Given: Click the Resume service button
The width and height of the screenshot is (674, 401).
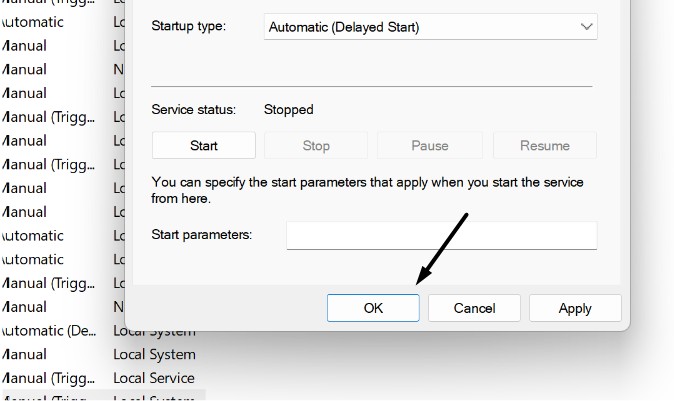Looking at the screenshot, I should 544,145.
